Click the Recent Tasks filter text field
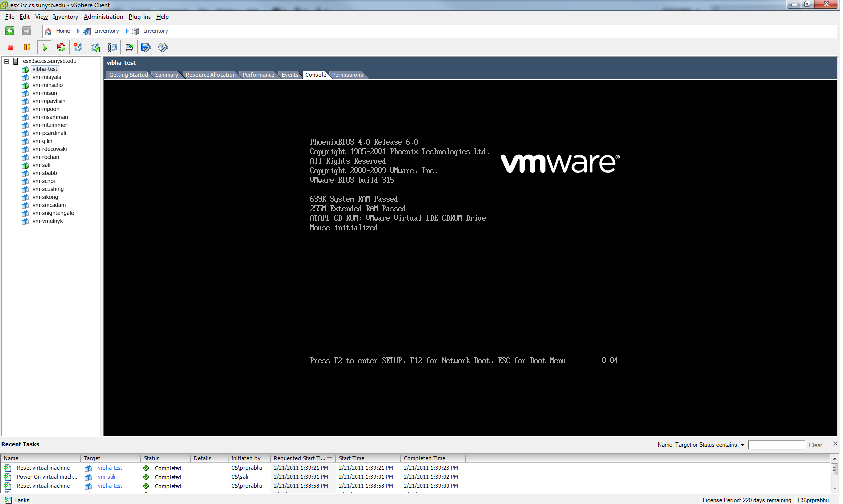The width and height of the screenshot is (843, 504). (776, 445)
